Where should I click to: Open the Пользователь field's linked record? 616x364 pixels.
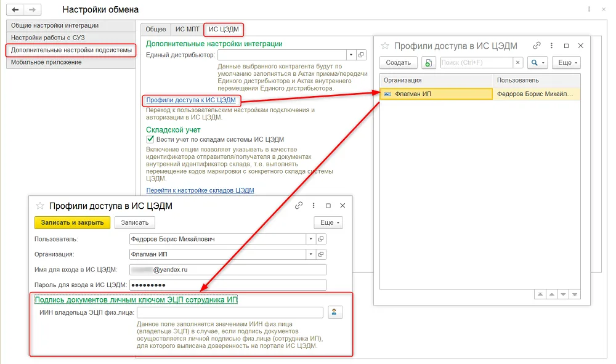[x=321, y=239]
